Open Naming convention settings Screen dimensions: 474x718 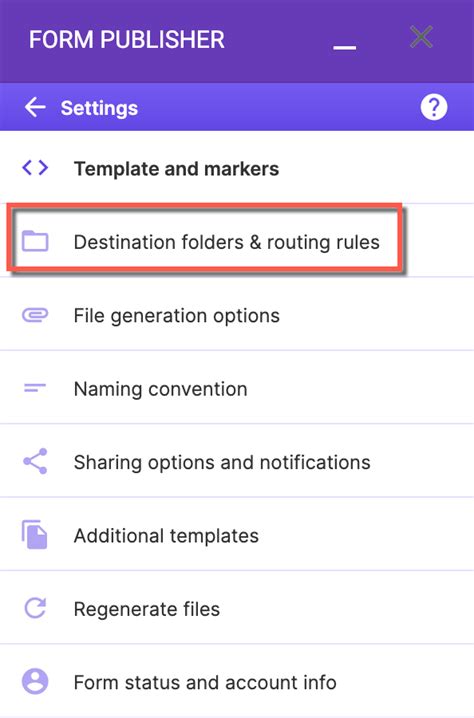coord(237,387)
